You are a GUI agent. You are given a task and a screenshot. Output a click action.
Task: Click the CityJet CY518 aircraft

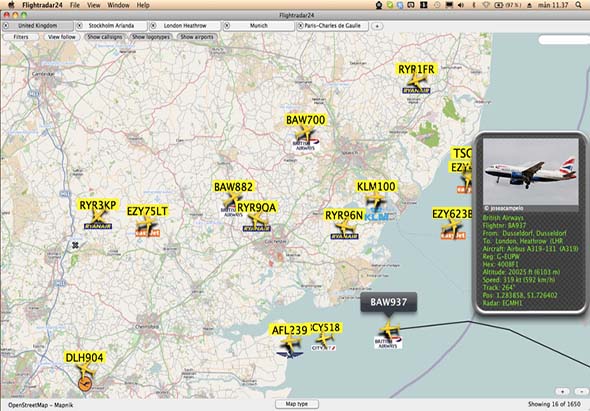(x=324, y=339)
